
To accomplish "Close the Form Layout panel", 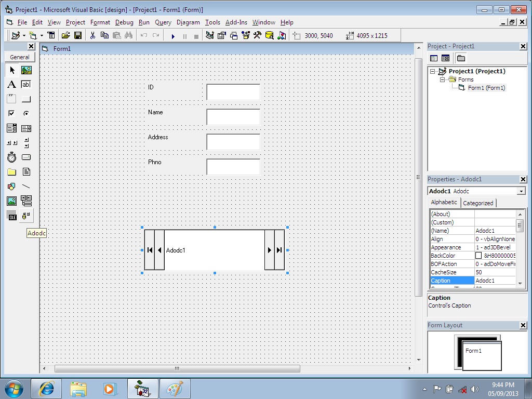I will tap(523, 325).
